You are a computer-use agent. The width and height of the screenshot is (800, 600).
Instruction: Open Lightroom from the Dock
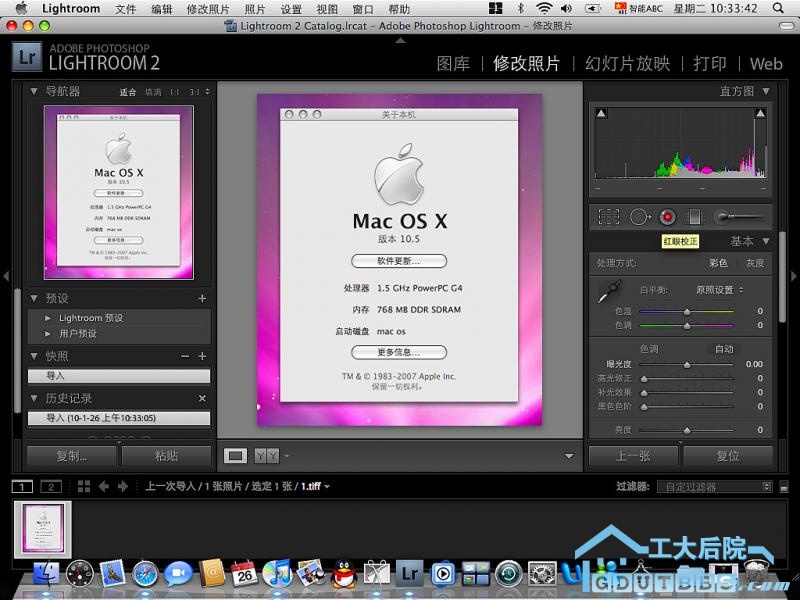408,573
